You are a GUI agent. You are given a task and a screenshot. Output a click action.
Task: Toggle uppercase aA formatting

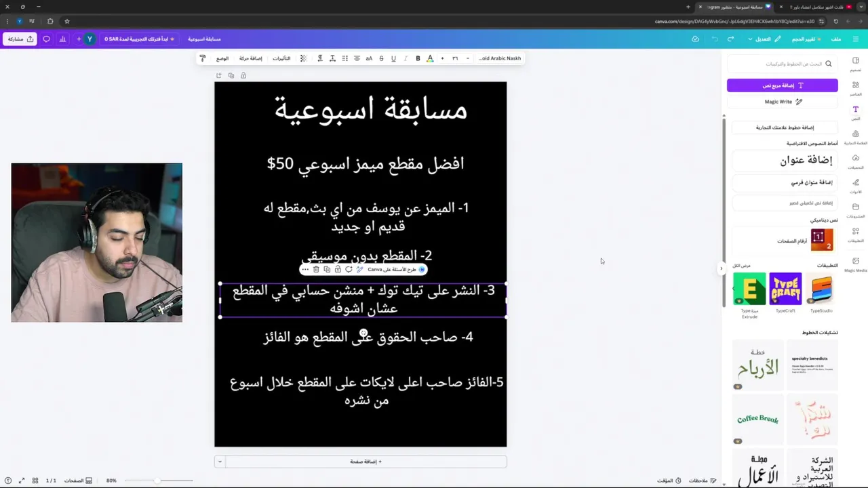369,58
